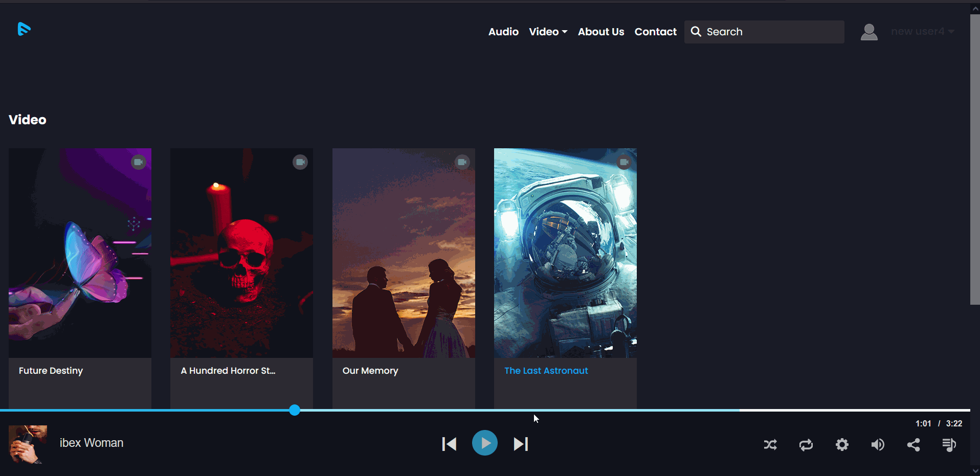Select the Future Destiny video thumbnail
Image resolution: width=980 pixels, height=476 pixels.
[x=80, y=253]
